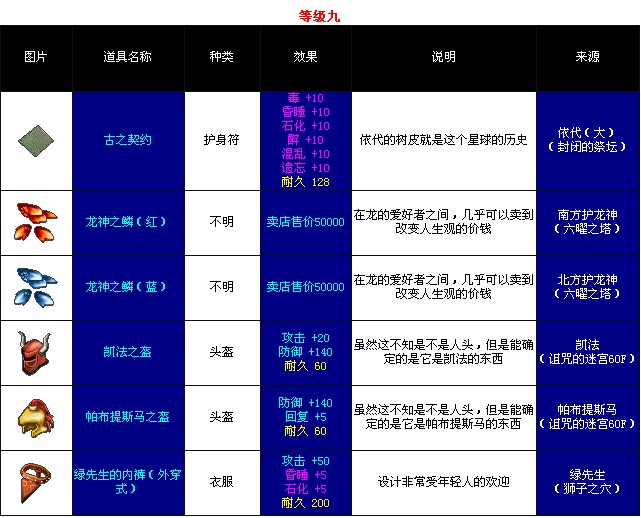Click the blue dragon scale icon

[36, 287]
